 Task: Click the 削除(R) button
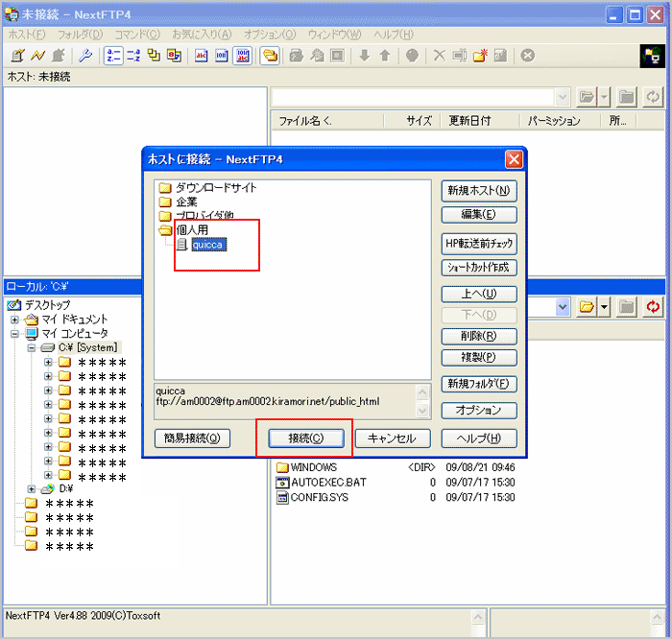click(479, 336)
